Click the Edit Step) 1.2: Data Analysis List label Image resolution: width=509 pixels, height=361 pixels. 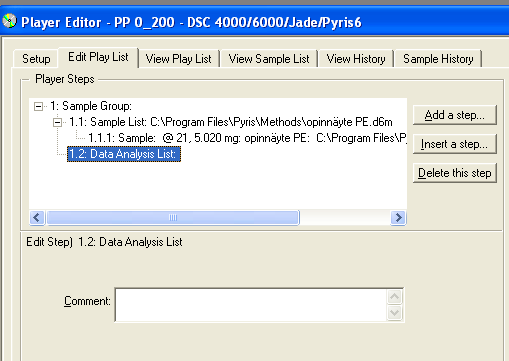104,242
